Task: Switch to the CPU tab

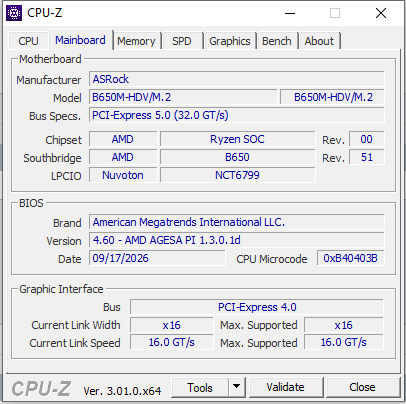Action: (28, 41)
